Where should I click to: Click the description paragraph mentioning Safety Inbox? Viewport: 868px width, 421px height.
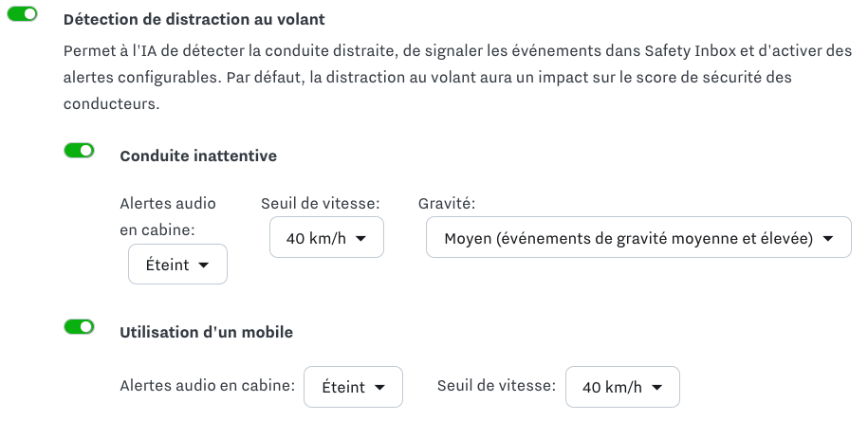click(x=455, y=77)
